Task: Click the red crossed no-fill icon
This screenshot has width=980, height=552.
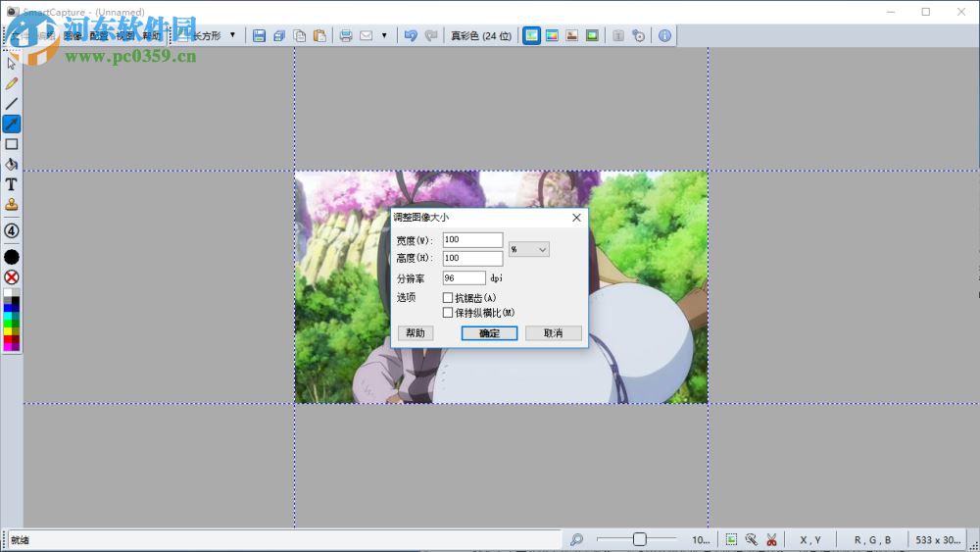Action: click(x=11, y=277)
